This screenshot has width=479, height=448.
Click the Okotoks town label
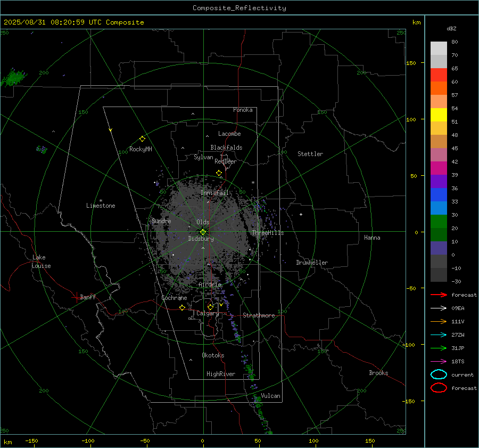click(x=213, y=355)
